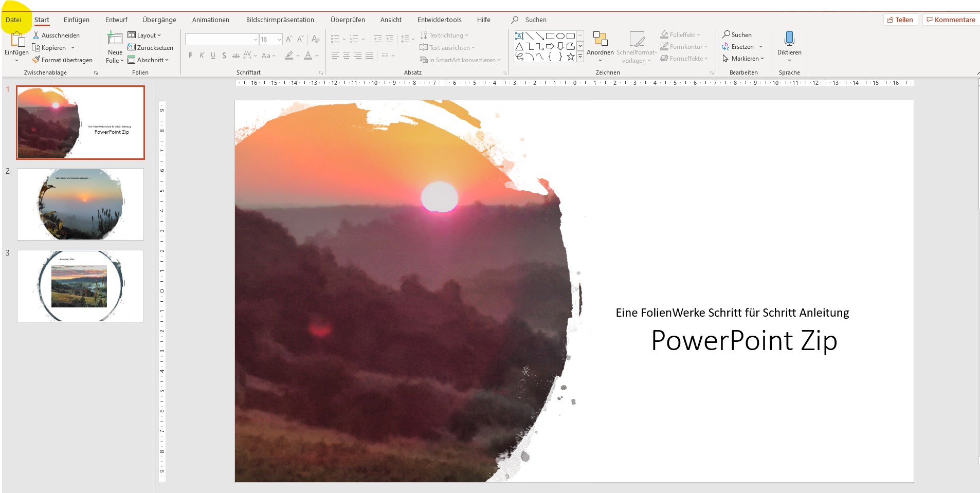Viewport: 980px width, 493px height.
Task: Click the Ersetzen replace button
Action: click(x=738, y=46)
